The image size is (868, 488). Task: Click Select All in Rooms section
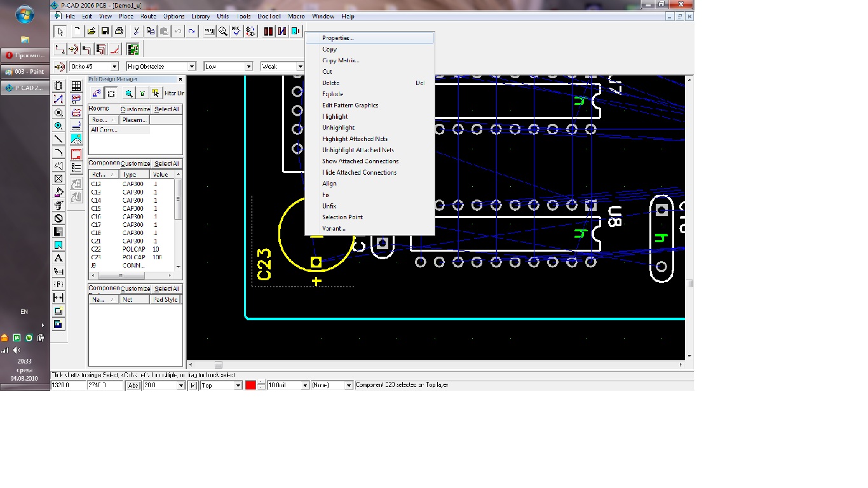(167, 109)
